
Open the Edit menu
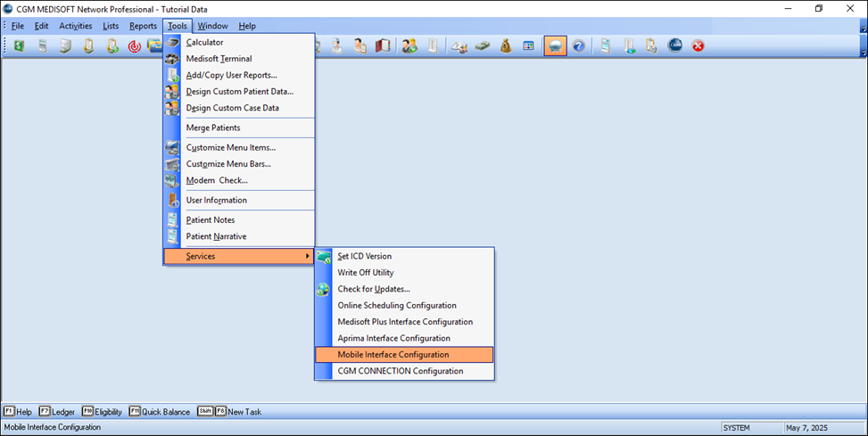coord(42,26)
